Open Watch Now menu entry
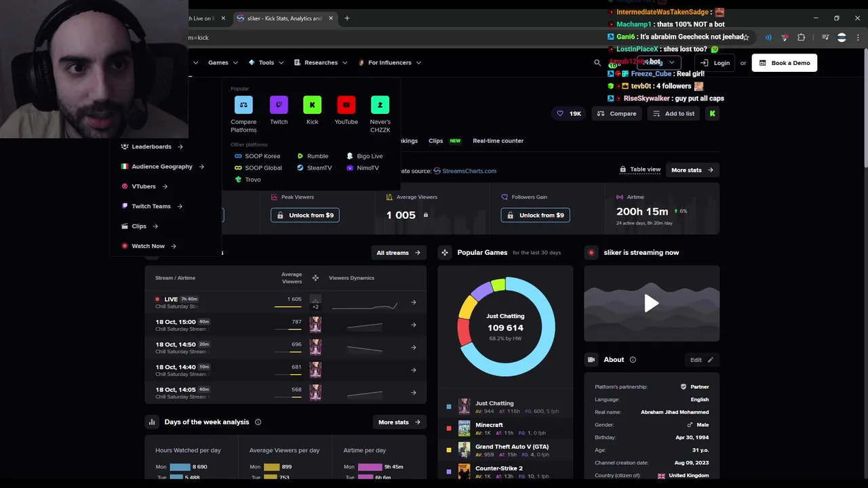Screen dimensions: 868x488 (x=149, y=246)
